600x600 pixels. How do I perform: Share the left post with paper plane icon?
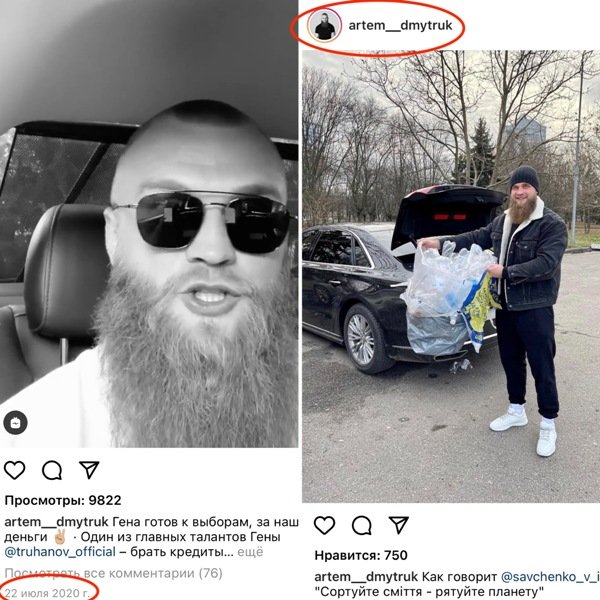(x=89, y=470)
